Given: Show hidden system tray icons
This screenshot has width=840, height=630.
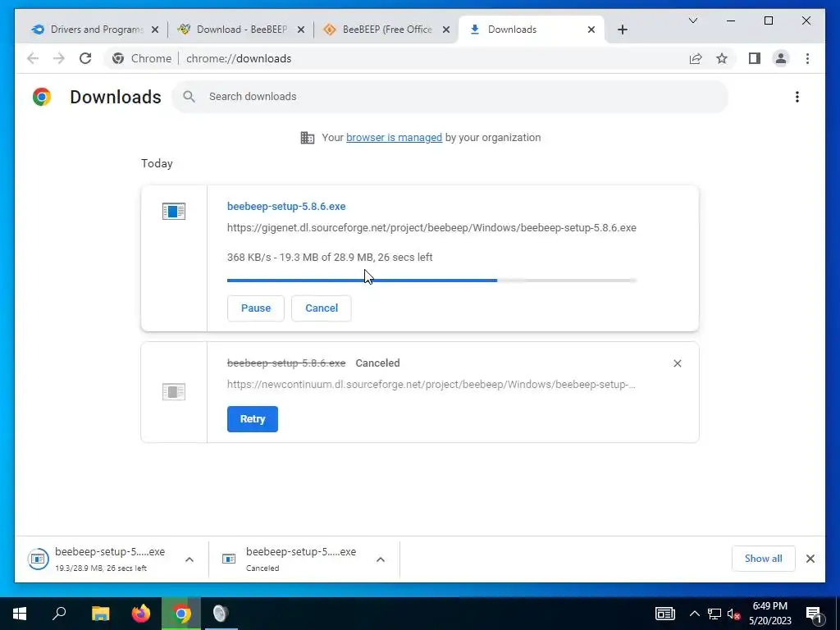Looking at the screenshot, I should (694, 614).
